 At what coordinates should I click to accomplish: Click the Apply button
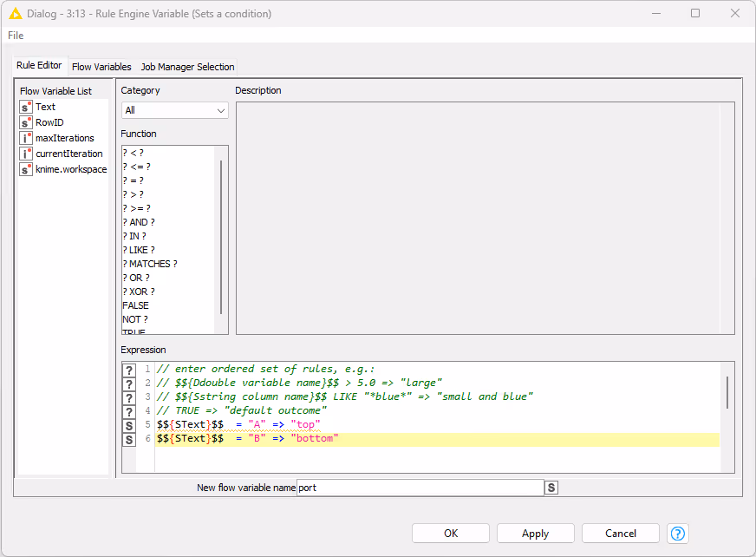point(535,534)
